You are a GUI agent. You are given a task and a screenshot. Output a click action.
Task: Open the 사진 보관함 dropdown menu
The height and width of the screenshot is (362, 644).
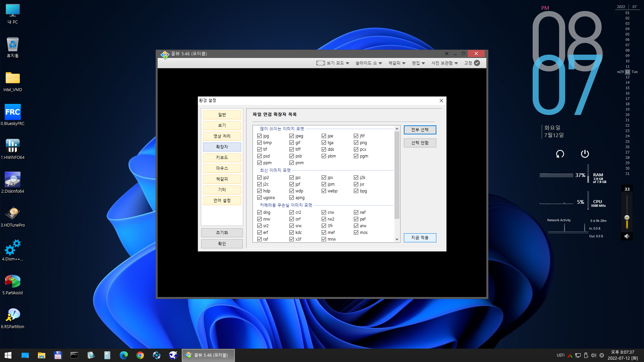point(444,63)
